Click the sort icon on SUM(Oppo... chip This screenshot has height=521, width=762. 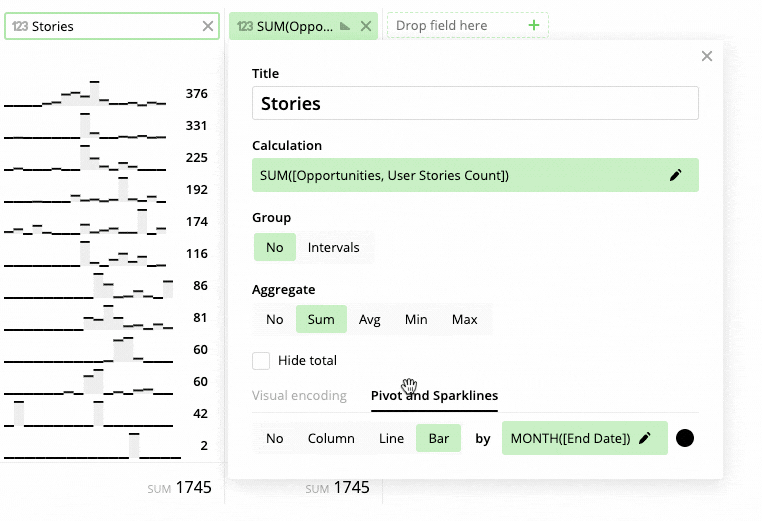coord(345,26)
